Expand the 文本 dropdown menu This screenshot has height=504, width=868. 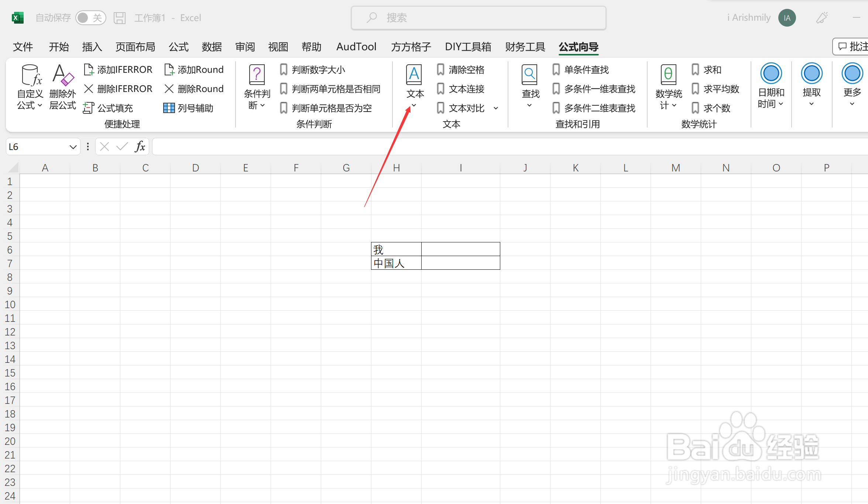tap(414, 105)
